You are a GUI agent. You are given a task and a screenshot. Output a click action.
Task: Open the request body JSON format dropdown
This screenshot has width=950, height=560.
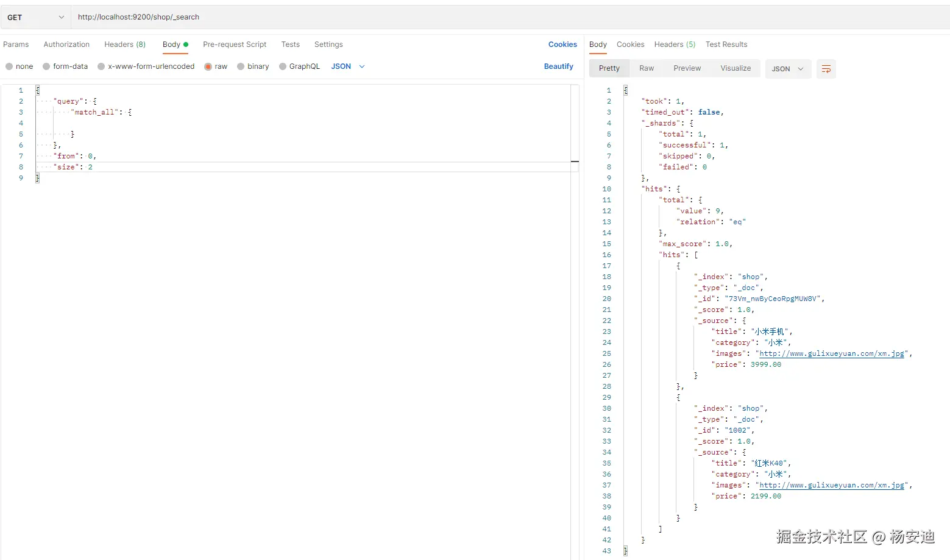(x=348, y=66)
